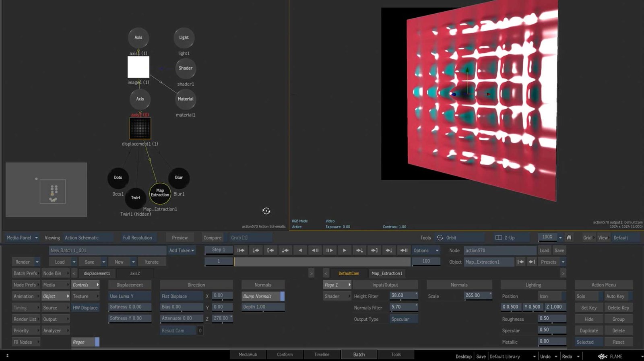Open the MediaHub tab
The width and height of the screenshot is (644, 361).
pos(248,355)
